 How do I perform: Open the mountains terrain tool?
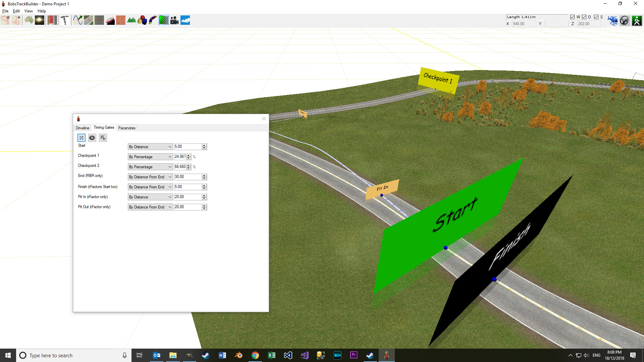point(131,20)
